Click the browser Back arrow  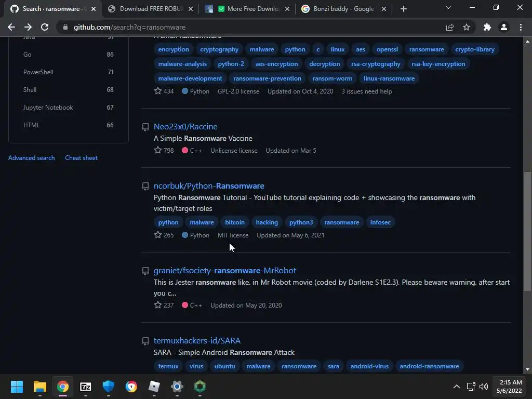click(11, 27)
